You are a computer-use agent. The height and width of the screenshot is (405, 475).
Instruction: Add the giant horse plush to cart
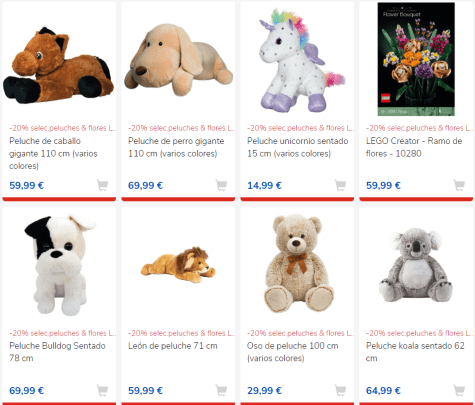coord(102,185)
